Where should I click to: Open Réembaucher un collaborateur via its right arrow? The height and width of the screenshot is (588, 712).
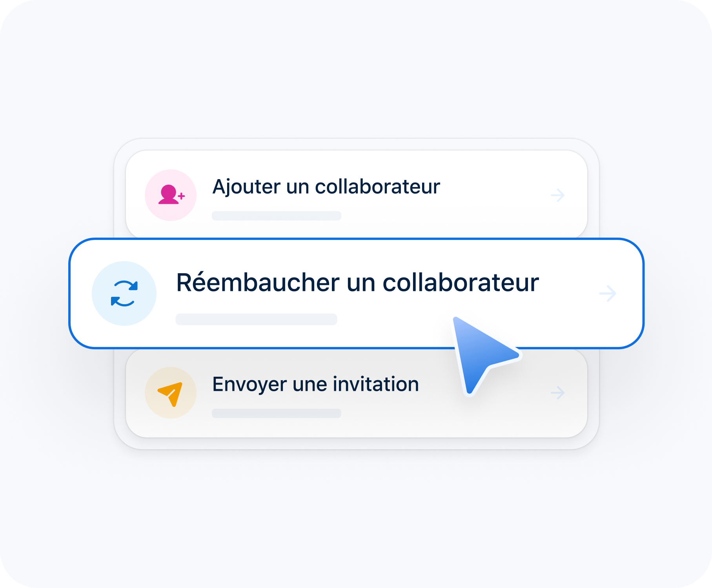coord(608,293)
